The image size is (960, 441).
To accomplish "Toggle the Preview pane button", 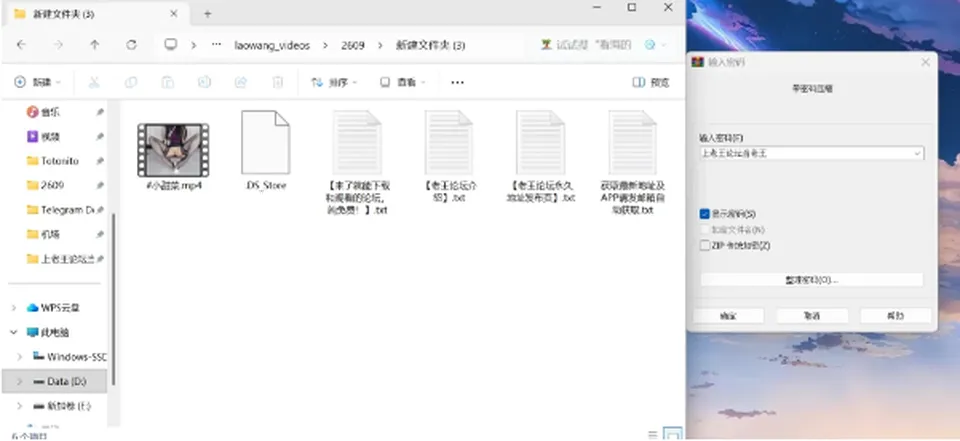I will coord(651,82).
